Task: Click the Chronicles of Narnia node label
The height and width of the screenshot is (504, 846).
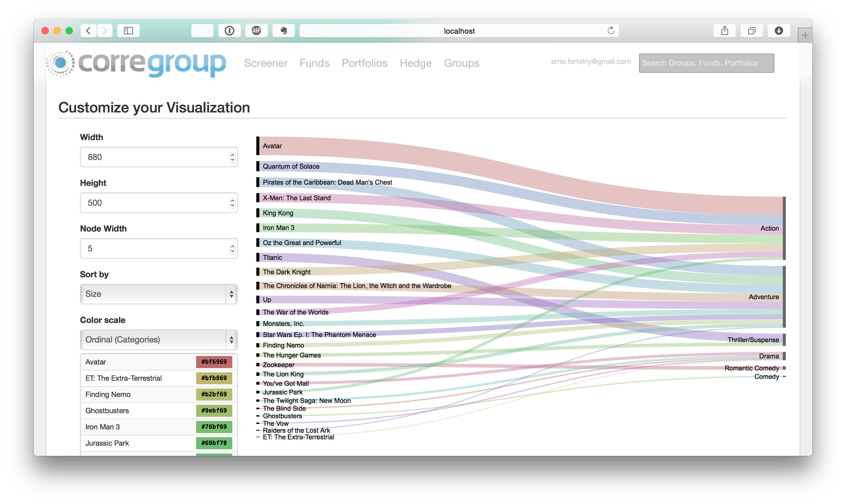Action: pos(357,286)
